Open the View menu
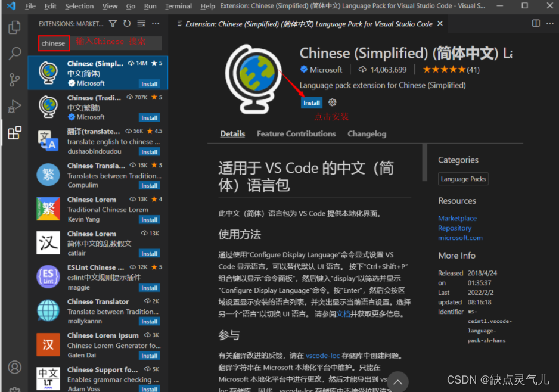Viewport: 559px width, 392px height. pos(110,6)
